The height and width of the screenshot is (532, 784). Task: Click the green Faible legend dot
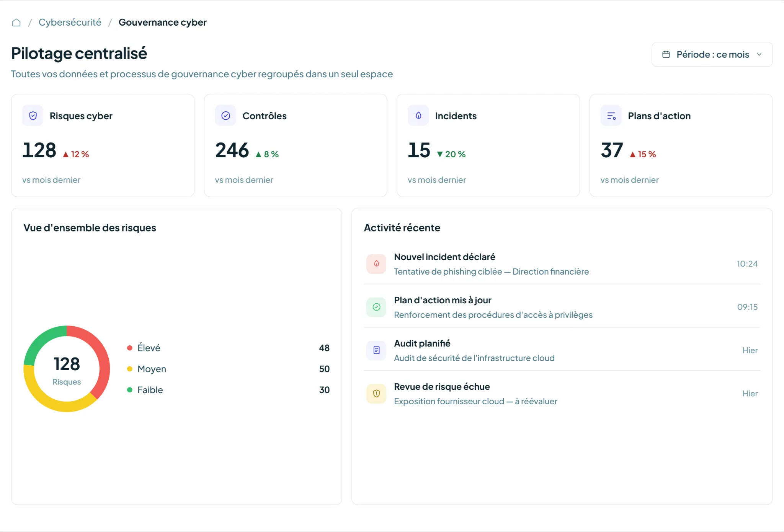(x=130, y=390)
